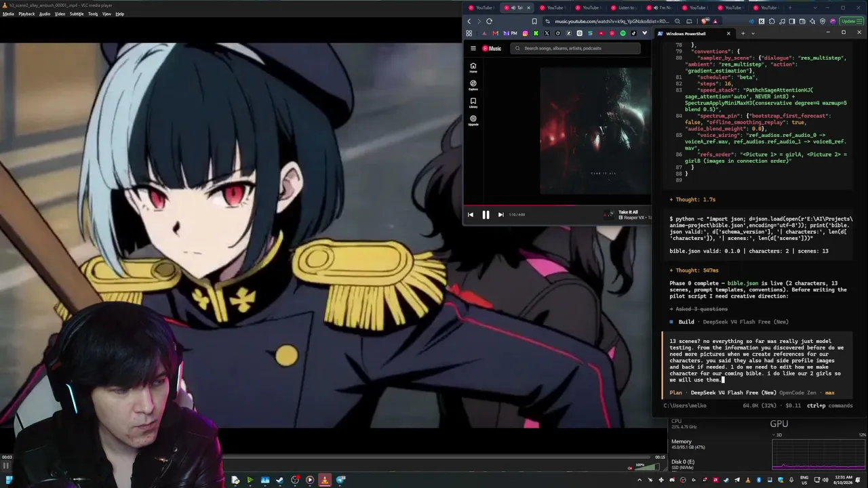Viewport: 868px width, 488px height.
Task: Open Telegram from the taskbar
Action: (340, 480)
